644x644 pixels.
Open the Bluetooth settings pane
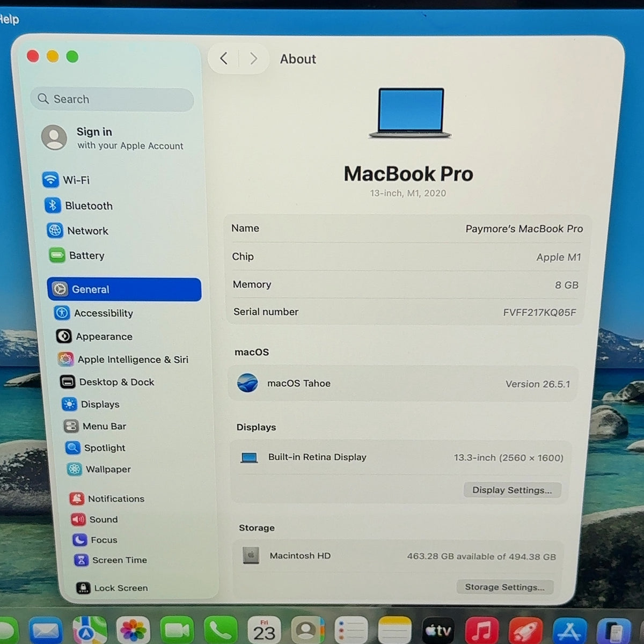tap(79, 206)
